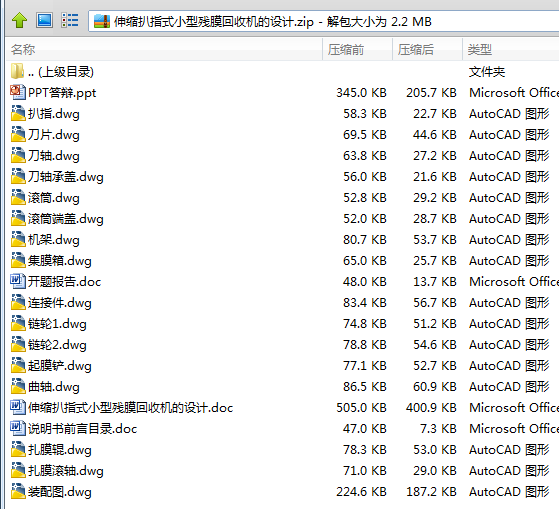Image resolution: width=559 pixels, height=509 pixels.
Task: Click the archive path address field
Action: 323,21
